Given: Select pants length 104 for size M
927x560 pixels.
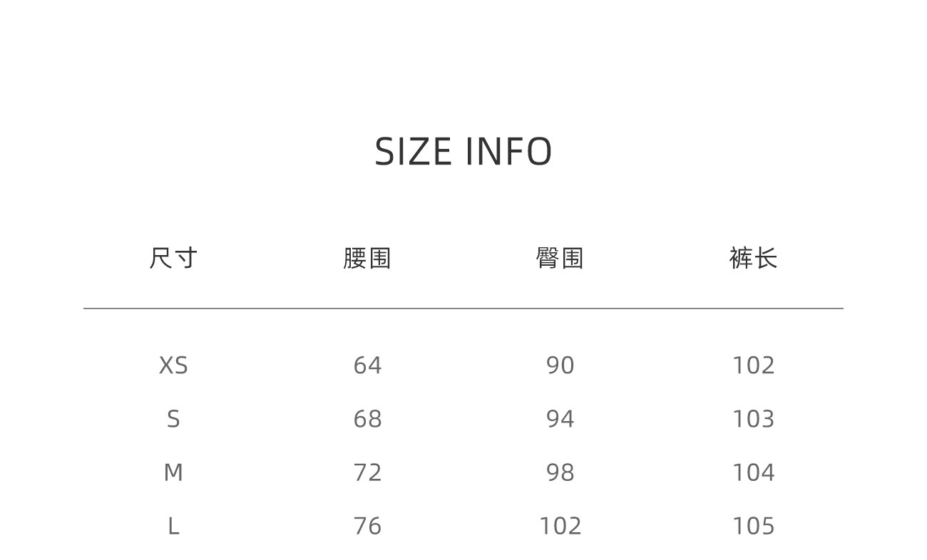Looking at the screenshot, I should (753, 472).
